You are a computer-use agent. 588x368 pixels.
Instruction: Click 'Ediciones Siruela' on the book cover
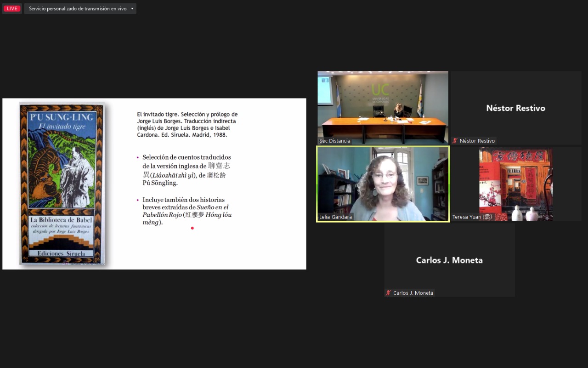coord(61,253)
